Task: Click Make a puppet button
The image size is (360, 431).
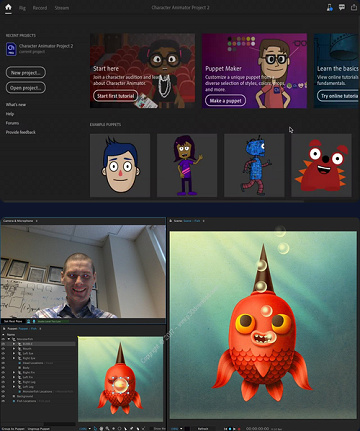Action: 225,100
